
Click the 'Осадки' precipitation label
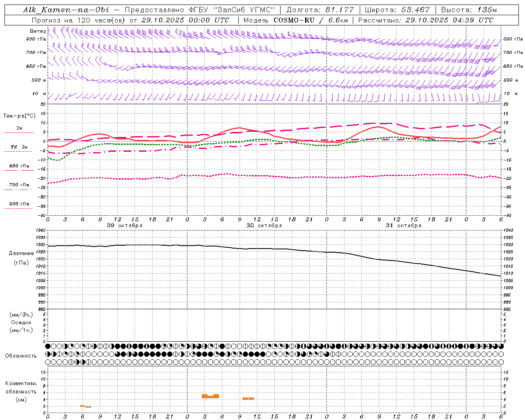click(21, 322)
